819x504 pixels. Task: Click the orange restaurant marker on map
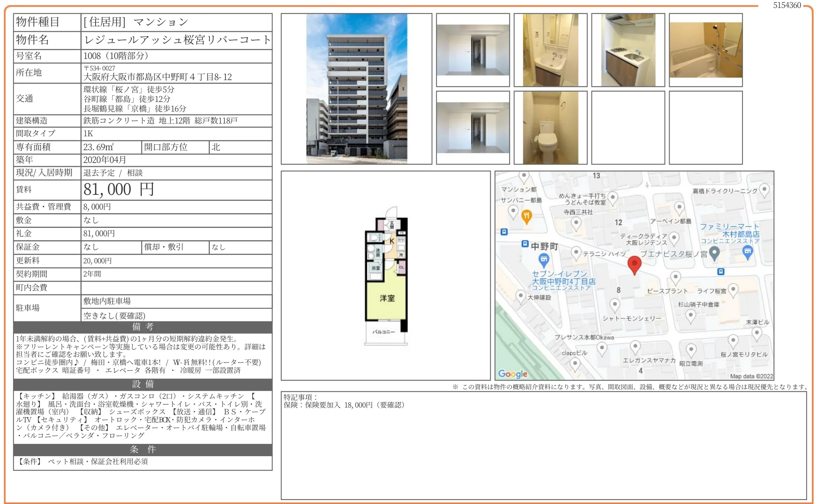526,216
